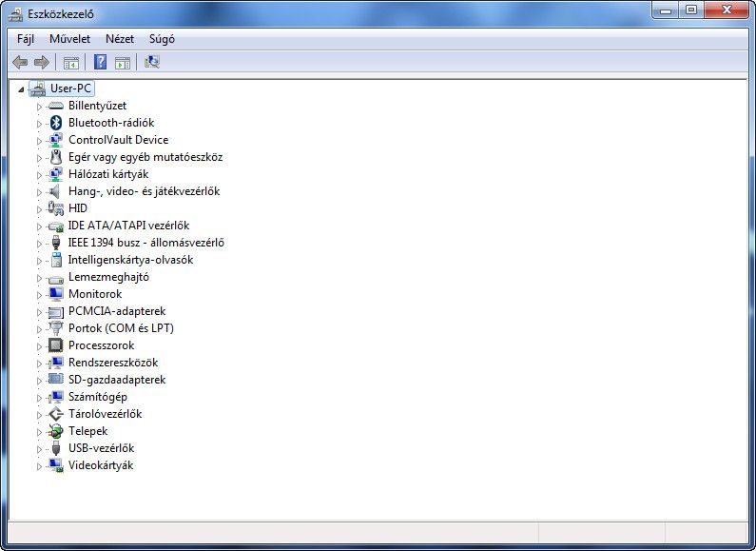
Task: Click the SD-gazdaadapterek icon
Action: click(56, 380)
